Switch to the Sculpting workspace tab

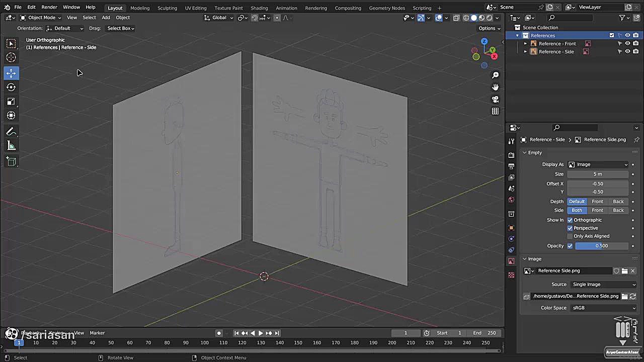point(167,8)
